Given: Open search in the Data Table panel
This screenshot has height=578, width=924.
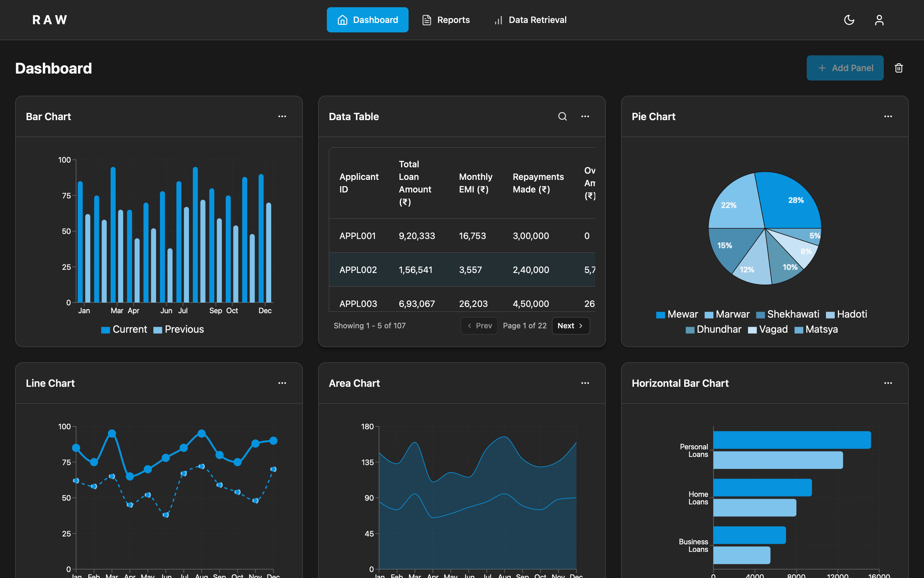Looking at the screenshot, I should click(x=562, y=116).
